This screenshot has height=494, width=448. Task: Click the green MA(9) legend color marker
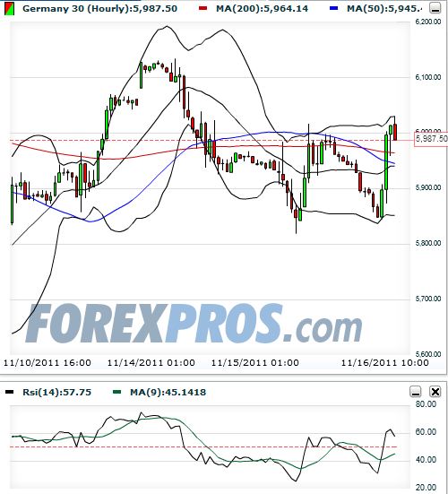116,392
